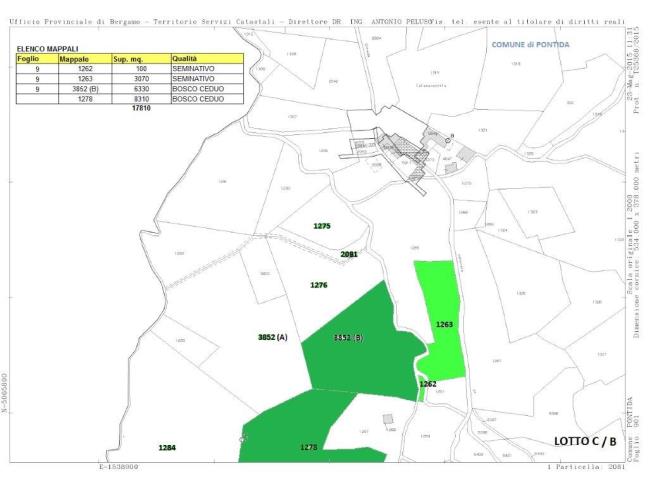Viewport: 648px width, 492px height.
Task: Click parcel label 2081 on the map
Action: click(349, 255)
